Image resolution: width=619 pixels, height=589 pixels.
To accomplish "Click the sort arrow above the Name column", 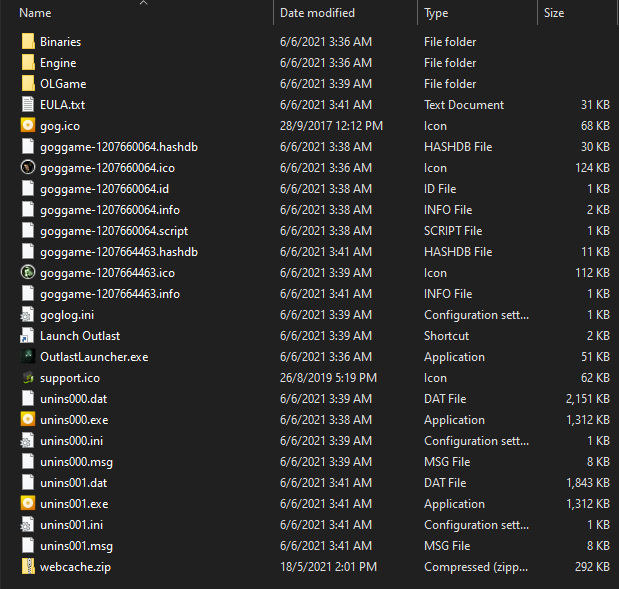I will coord(143,3).
